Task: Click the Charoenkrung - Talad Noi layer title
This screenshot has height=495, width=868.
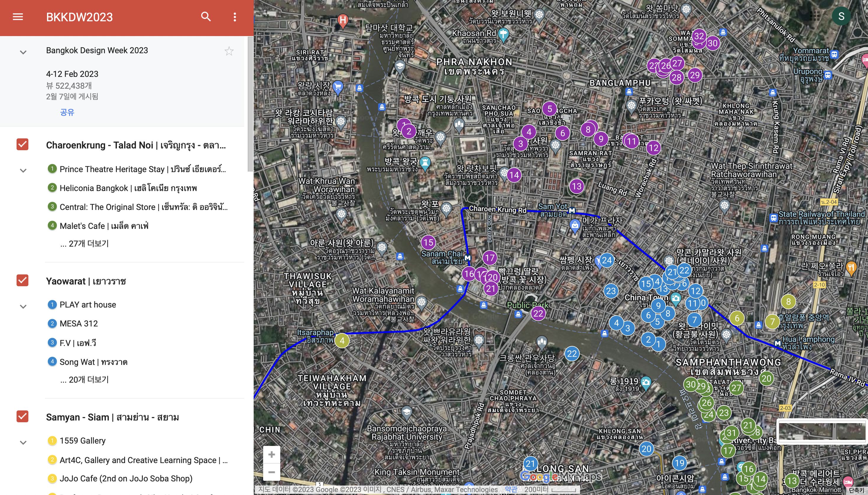Action: pyautogui.click(x=136, y=145)
